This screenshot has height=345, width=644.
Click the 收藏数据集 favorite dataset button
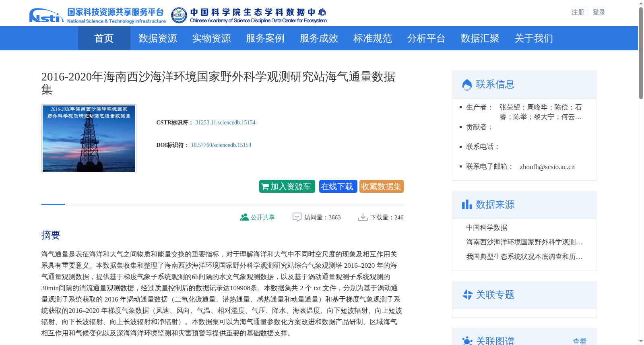[x=382, y=186]
